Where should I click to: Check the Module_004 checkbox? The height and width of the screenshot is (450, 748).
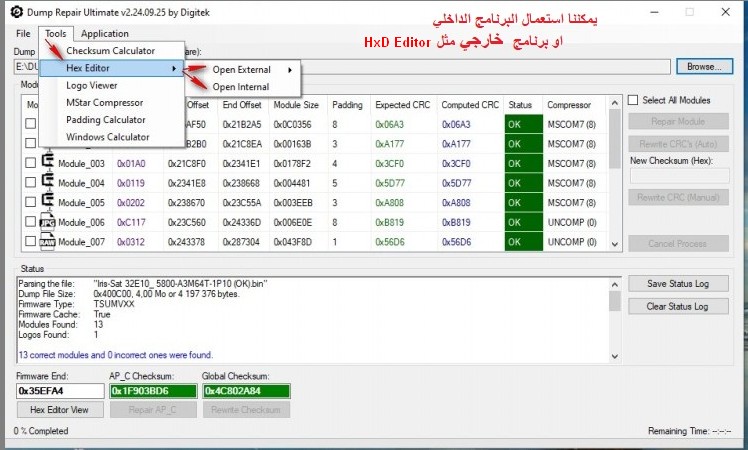point(31,182)
